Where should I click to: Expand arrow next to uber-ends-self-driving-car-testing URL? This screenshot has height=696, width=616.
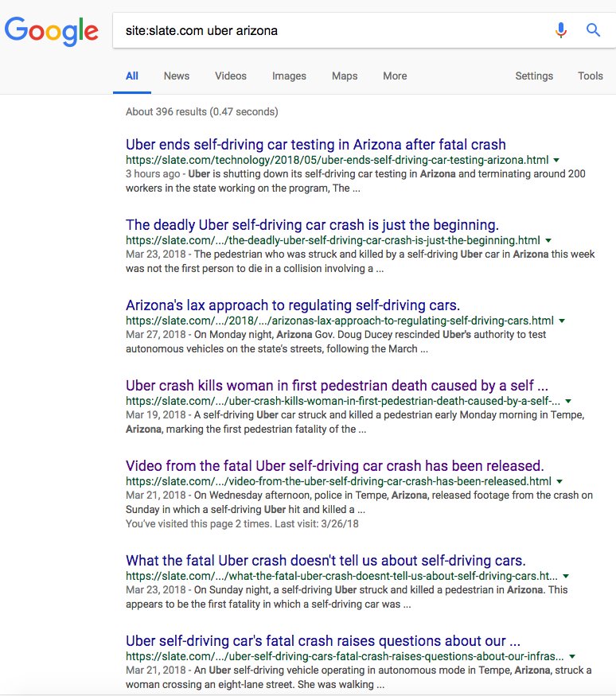point(556,160)
